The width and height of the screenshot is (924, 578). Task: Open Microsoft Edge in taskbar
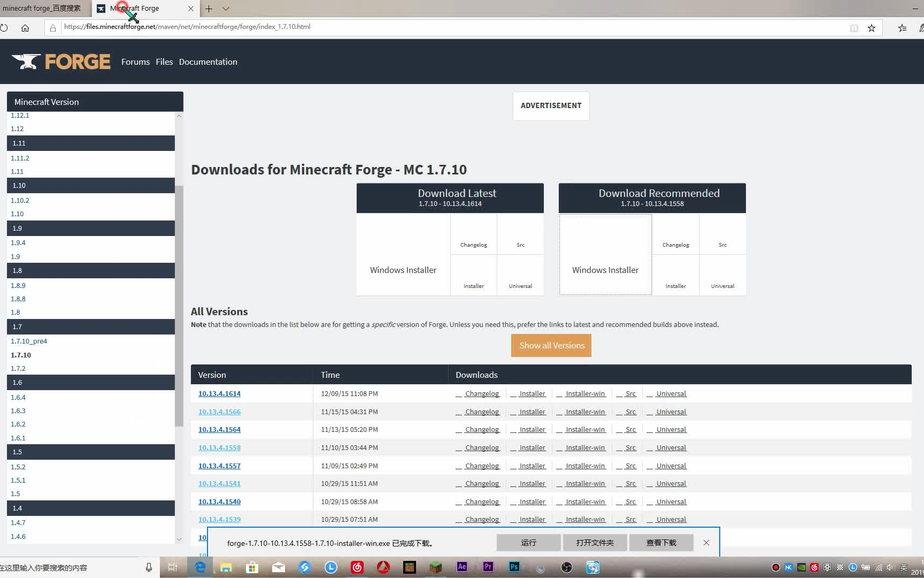click(x=200, y=567)
